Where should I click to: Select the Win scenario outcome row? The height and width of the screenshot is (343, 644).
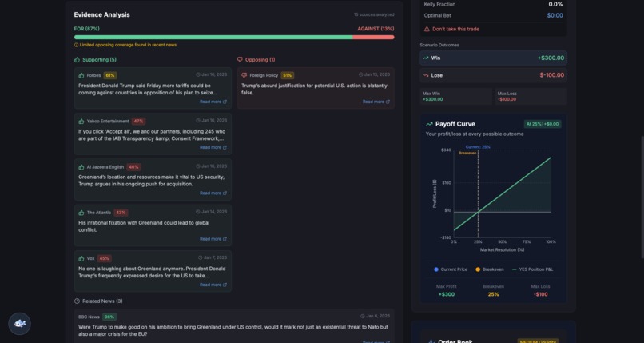[493, 58]
